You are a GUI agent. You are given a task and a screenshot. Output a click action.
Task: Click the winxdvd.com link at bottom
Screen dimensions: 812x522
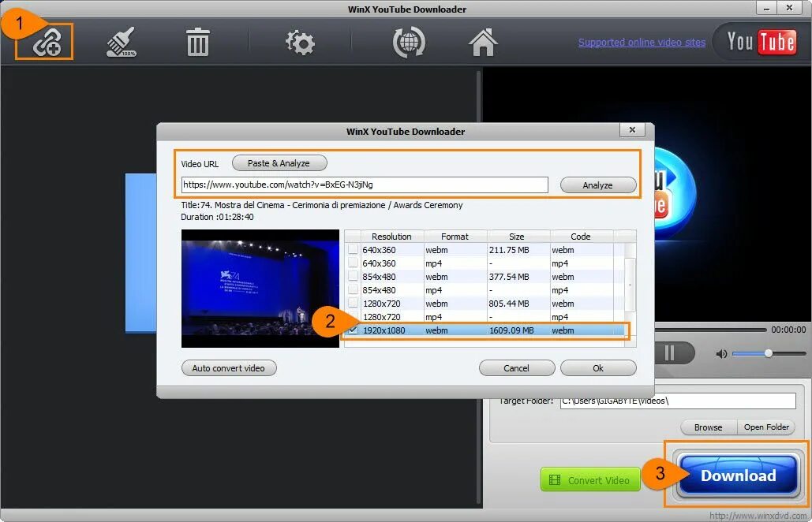coord(758,514)
